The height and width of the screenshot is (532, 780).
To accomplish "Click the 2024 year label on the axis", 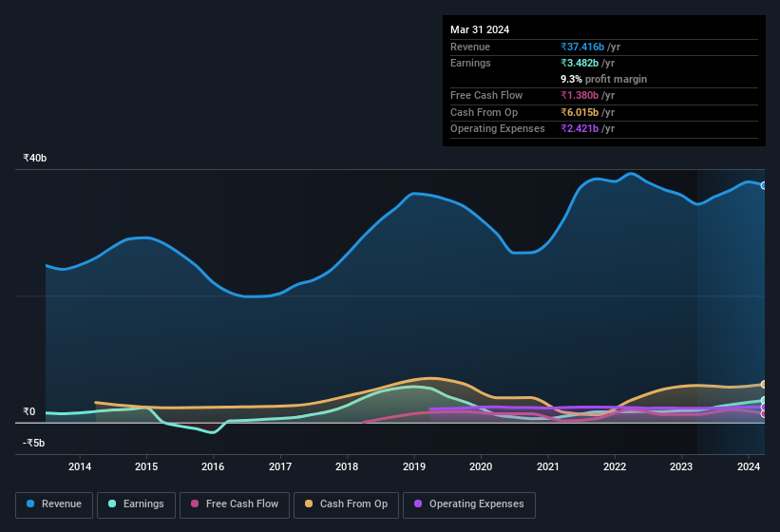I will point(748,466).
